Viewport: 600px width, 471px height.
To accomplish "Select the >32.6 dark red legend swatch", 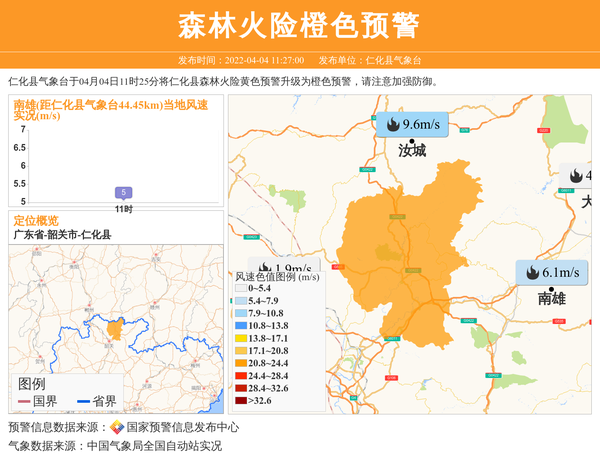I will point(241,401).
